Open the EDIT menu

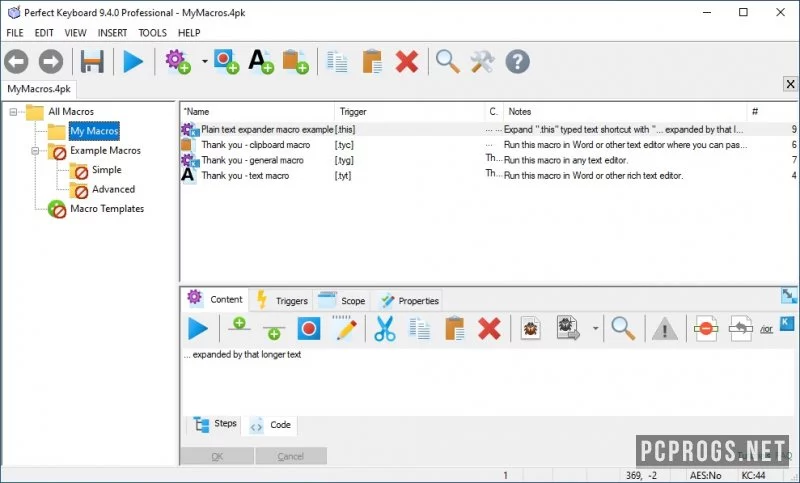pos(44,33)
